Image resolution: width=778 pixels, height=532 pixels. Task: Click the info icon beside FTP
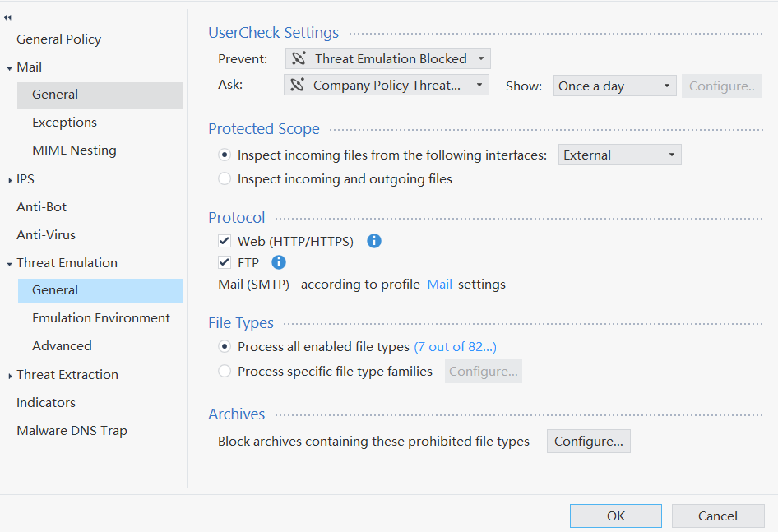[x=279, y=262]
